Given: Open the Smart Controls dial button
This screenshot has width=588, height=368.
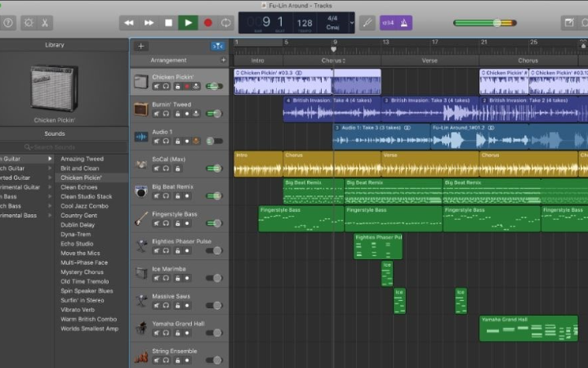Looking at the screenshot, I should click(x=29, y=23).
